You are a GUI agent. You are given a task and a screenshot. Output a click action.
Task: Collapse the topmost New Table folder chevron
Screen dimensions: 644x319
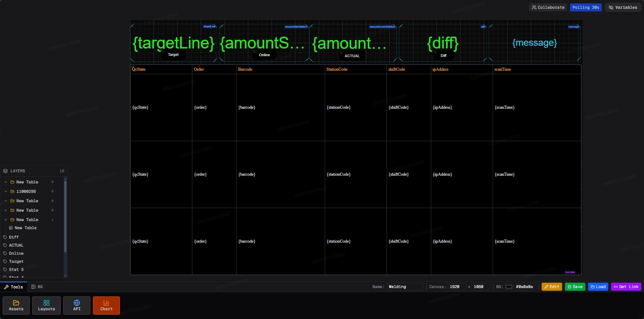pos(6,182)
